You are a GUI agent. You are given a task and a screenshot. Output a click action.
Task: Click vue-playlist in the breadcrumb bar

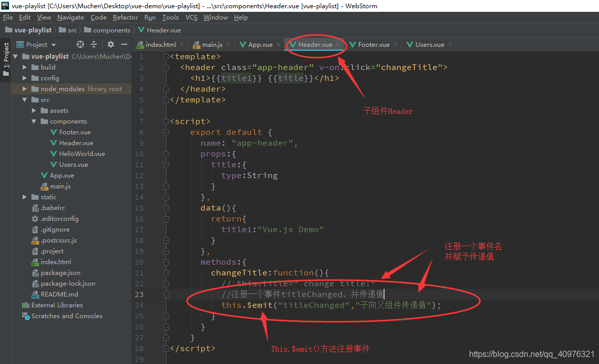(x=28, y=30)
